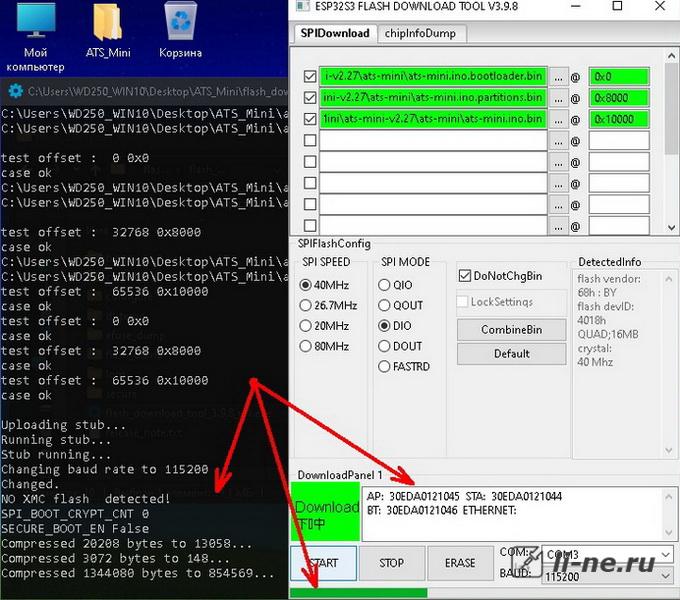This screenshot has width=680, height=600.
Task: Minimize the flash download tool window
Action: click(x=575, y=6)
